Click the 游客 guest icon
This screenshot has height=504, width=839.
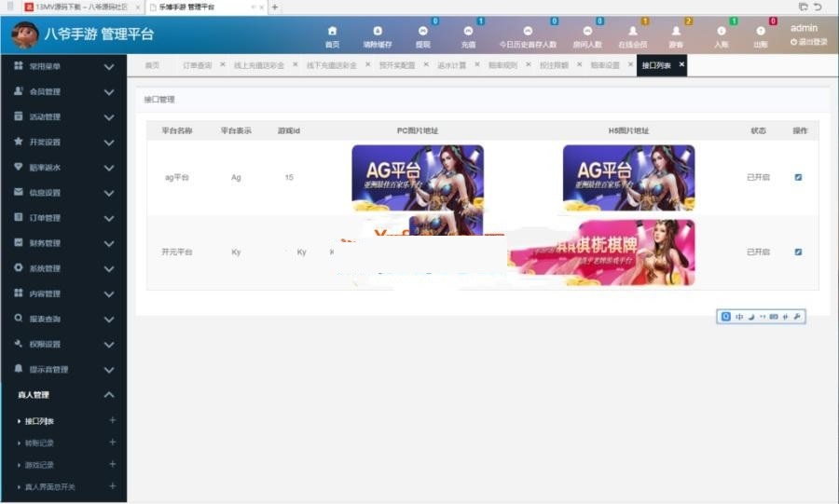[x=676, y=33]
